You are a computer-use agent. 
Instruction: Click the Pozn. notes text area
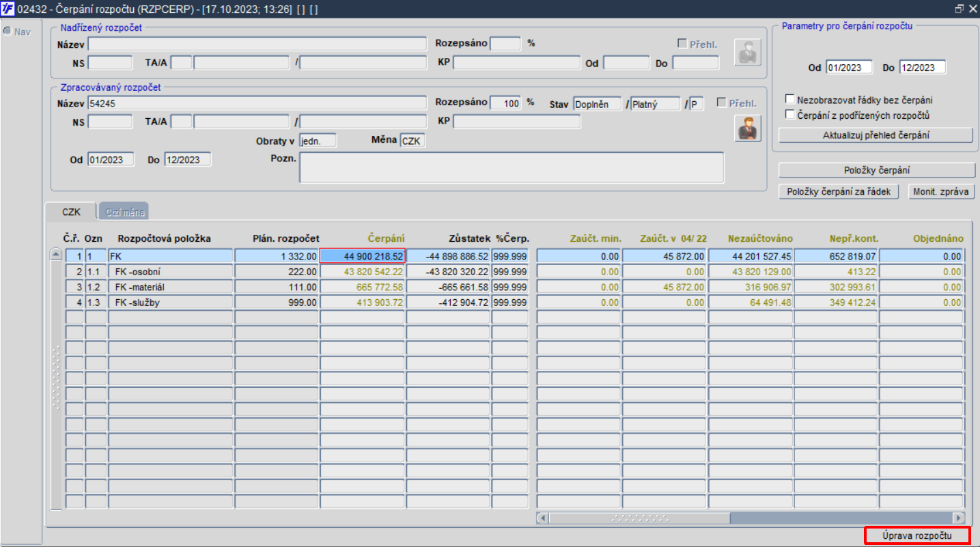[x=512, y=167]
